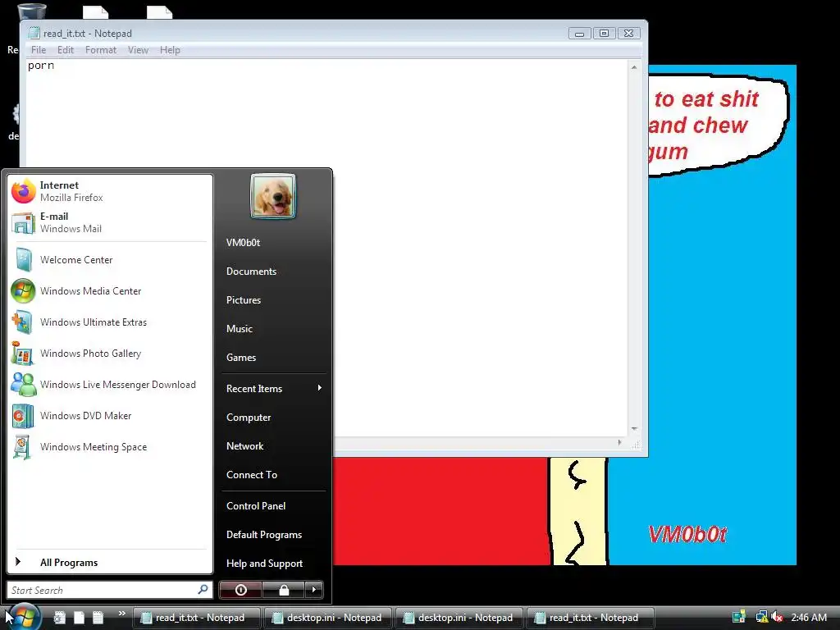Click Notepad vertical scrollbar up arrow

[634, 67]
